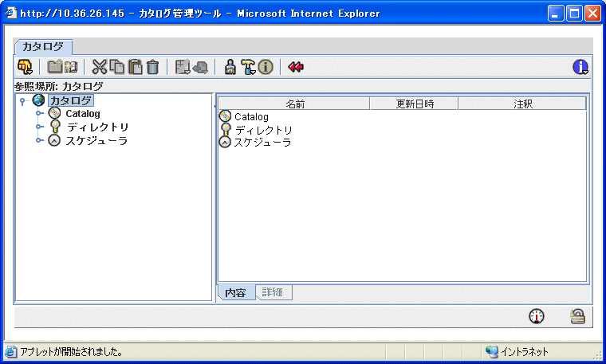This screenshot has height=364, width=606.
Task: Collapse the カタログ root tree node
Action: tap(23, 101)
